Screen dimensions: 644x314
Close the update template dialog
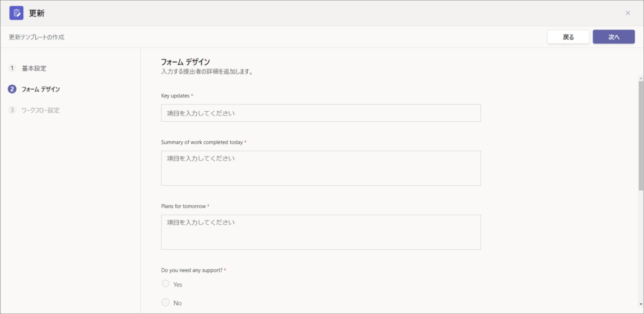tap(628, 13)
